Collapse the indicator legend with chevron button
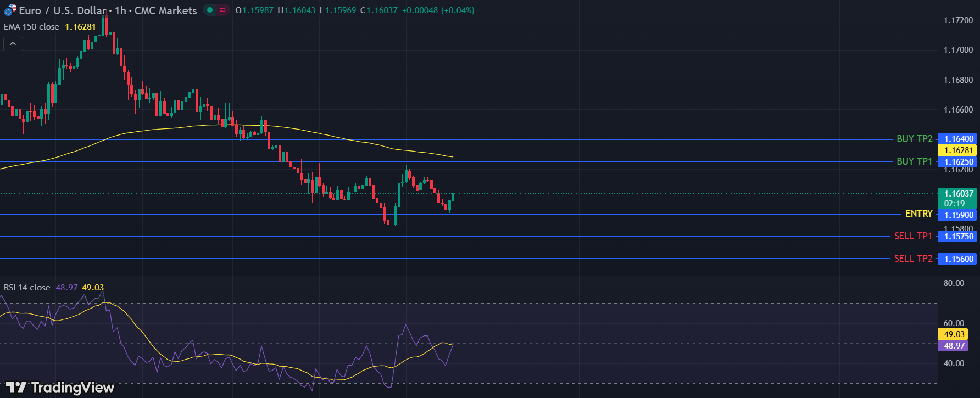The height and width of the screenshot is (398, 980). 13,44
